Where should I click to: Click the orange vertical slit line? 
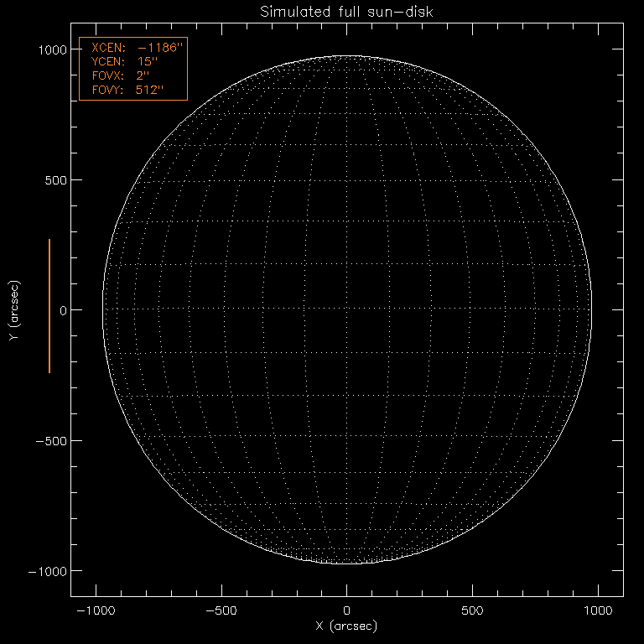tap(49, 305)
